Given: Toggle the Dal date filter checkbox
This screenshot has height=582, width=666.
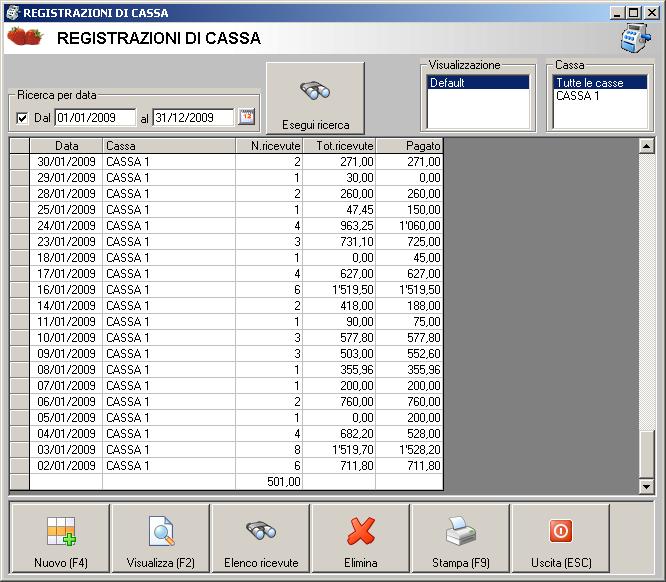Looking at the screenshot, I should tap(22, 118).
